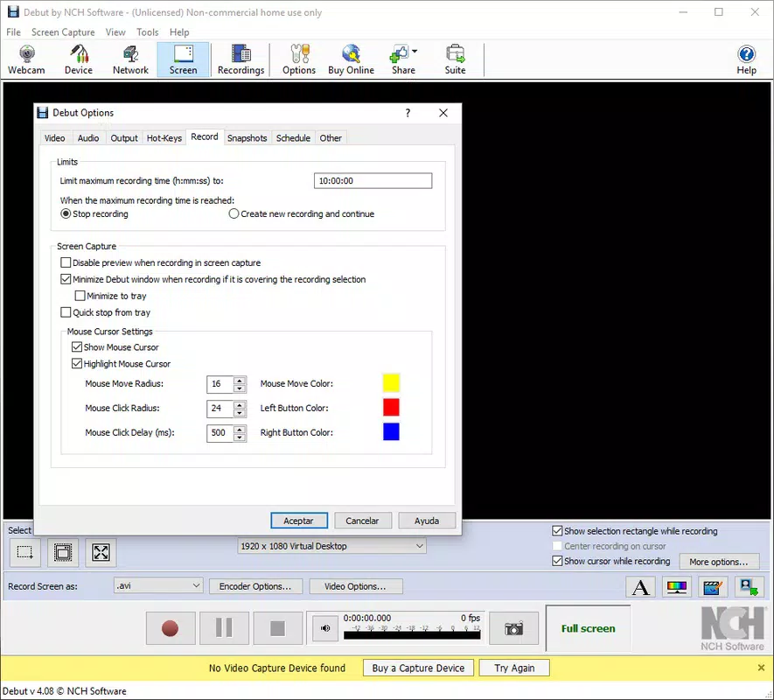Click the Share toolbar icon

tap(401, 59)
